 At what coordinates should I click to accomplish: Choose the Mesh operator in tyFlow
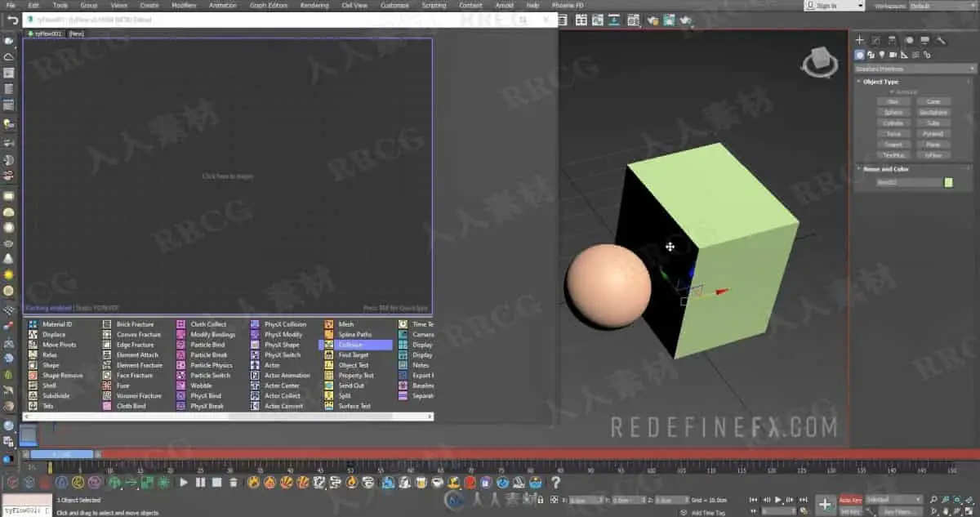[x=346, y=324]
